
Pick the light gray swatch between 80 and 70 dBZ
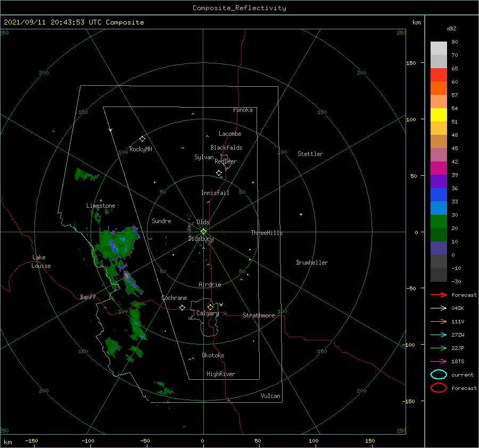pyautogui.click(x=439, y=48)
